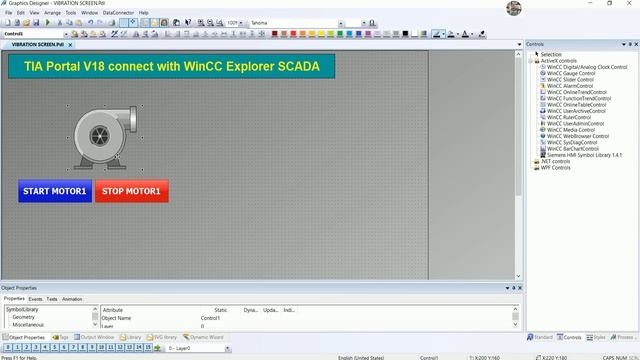Select the blower motor symbol on canvas

tap(105, 138)
